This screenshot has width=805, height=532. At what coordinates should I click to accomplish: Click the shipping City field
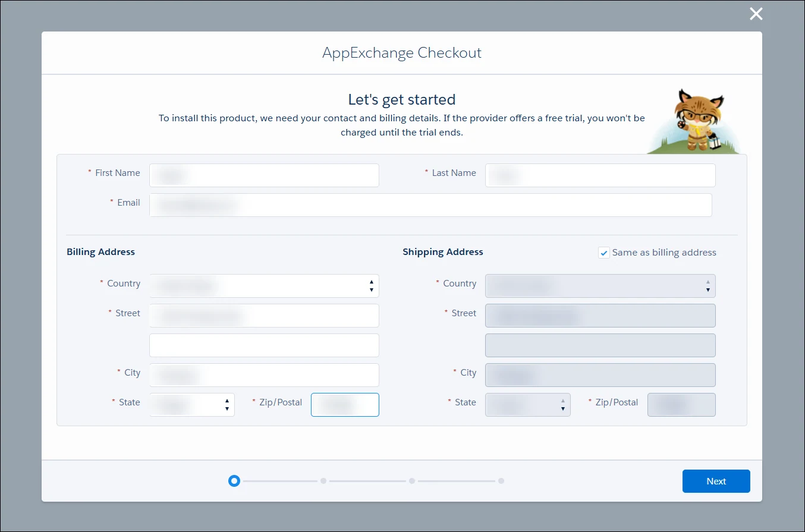click(600, 375)
